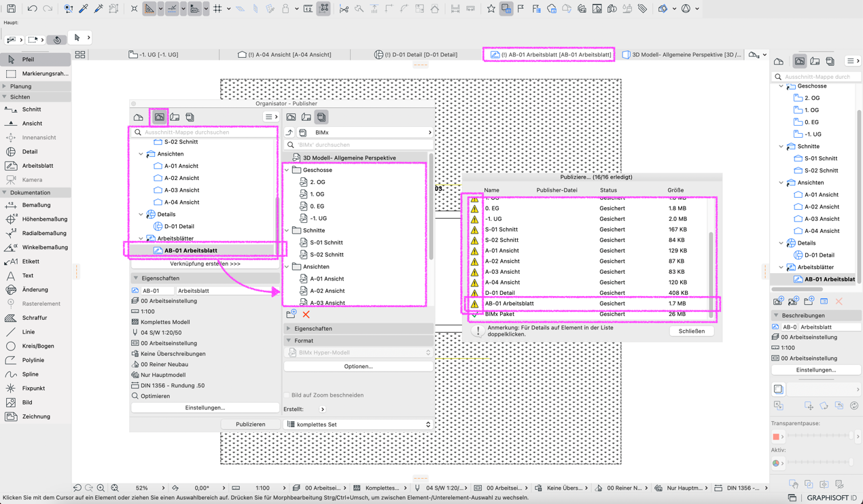
Task: Select the Markierungsrahmen marquee tool
Action: point(35,73)
